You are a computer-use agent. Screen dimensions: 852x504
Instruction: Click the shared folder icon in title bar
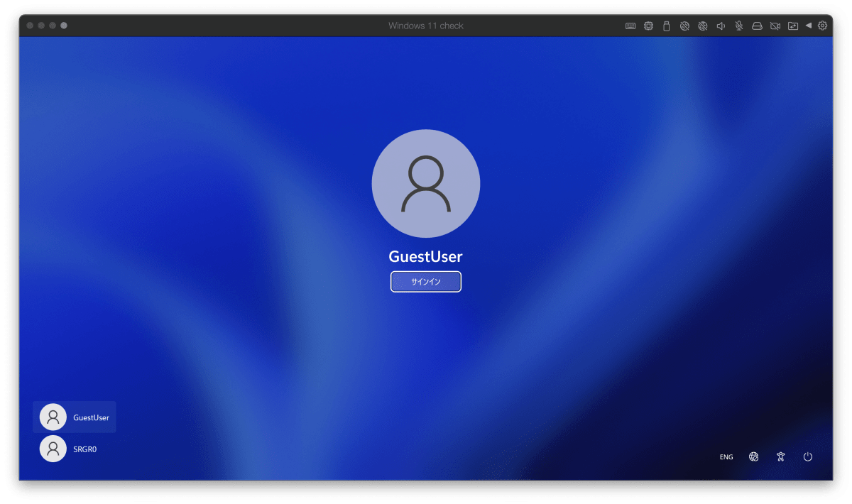[793, 26]
